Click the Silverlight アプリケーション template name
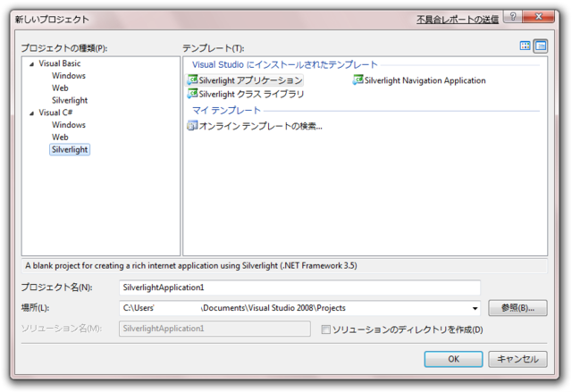The height and width of the screenshot is (392, 572). tap(250, 80)
